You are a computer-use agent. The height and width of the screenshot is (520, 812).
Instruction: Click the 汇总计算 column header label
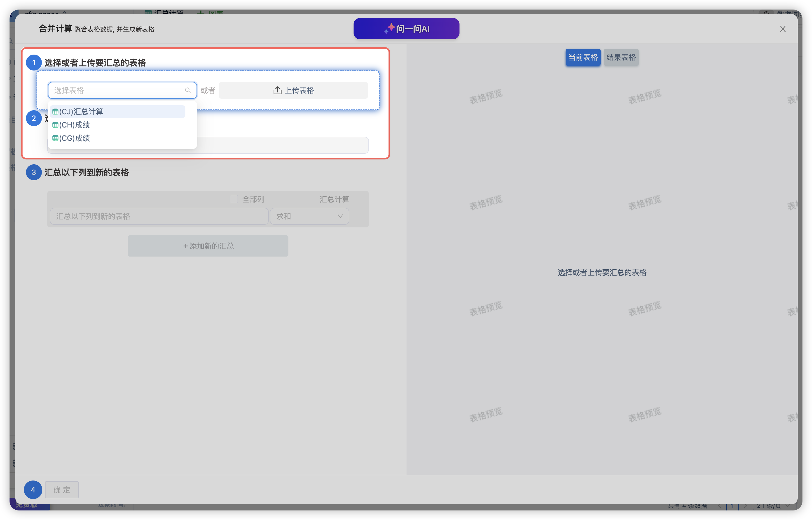[334, 199]
